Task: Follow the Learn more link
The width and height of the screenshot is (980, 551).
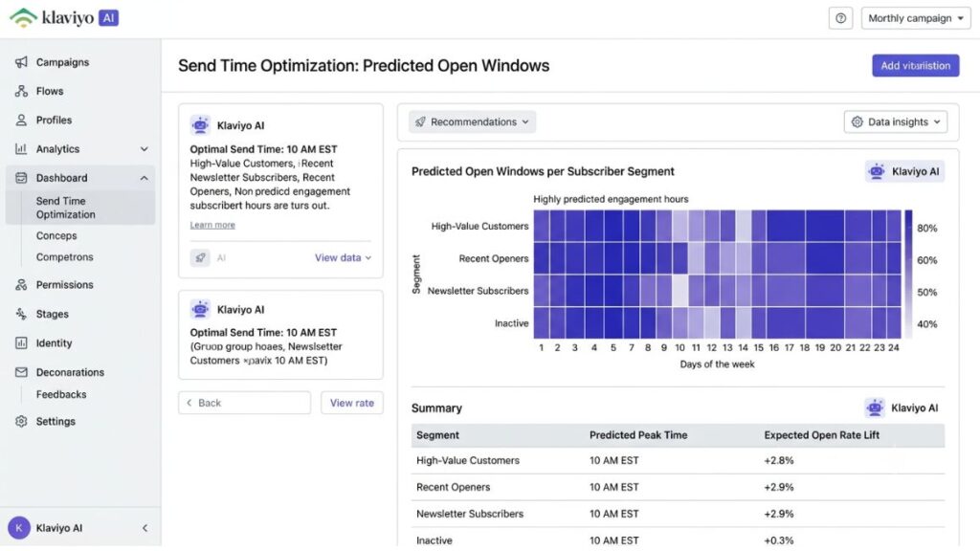Action: click(212, 225)
